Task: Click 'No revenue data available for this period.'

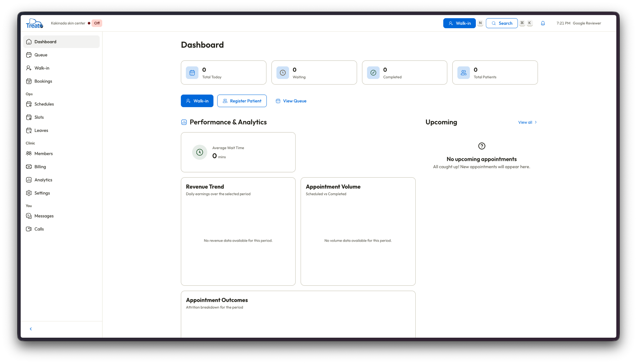Action: click(238, 241)
